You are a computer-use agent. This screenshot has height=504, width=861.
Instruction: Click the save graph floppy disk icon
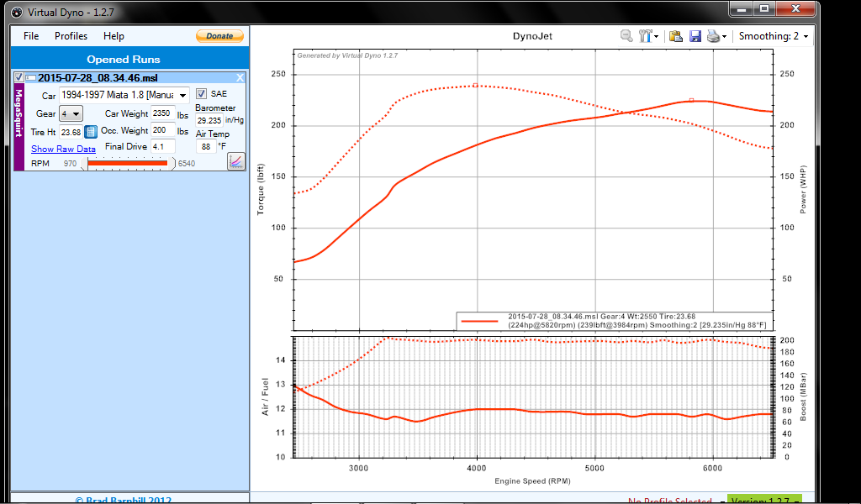(695, 36)
